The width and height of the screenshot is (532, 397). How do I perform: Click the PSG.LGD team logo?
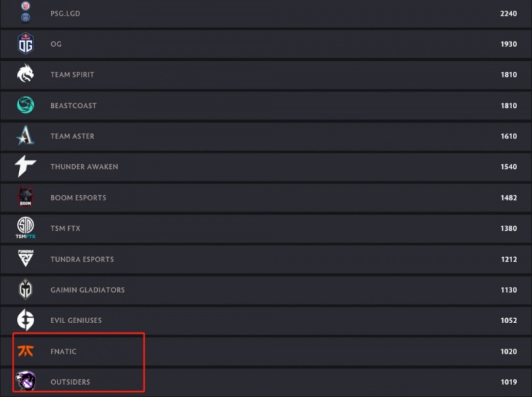click(26, 12)
